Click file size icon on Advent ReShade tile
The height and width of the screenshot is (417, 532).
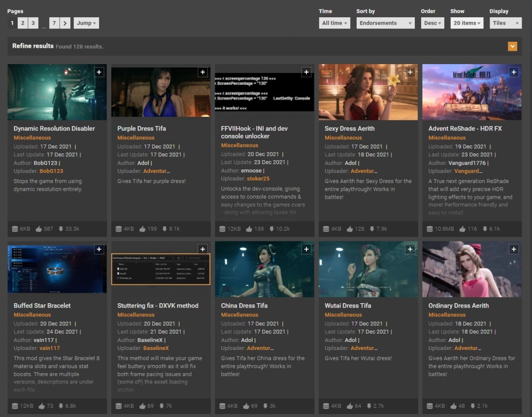[430, 229]
